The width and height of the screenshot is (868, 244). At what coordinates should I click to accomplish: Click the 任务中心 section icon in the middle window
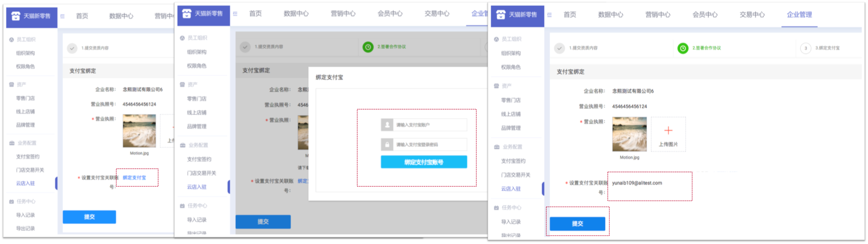182,206
